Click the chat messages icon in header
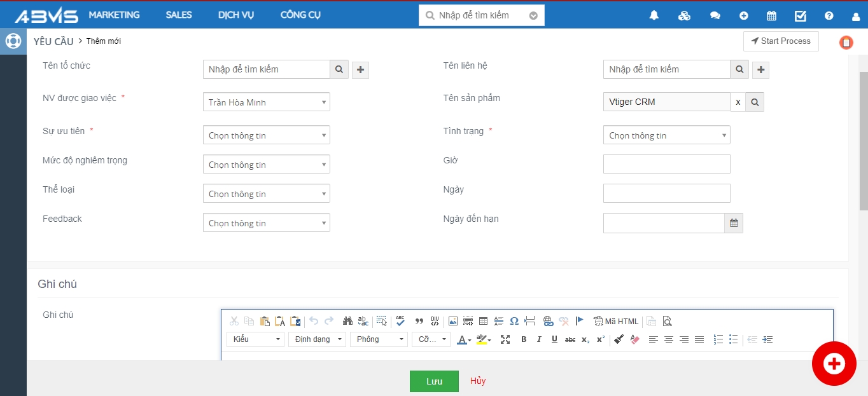The image size is (868, 396). pyautogui.click(x=715, y=16)
